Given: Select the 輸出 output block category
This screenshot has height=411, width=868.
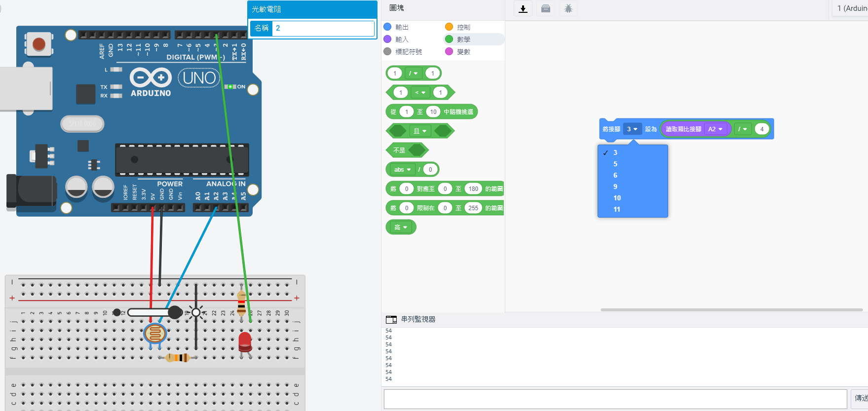Looking at the screenshot, I should 402,27.
